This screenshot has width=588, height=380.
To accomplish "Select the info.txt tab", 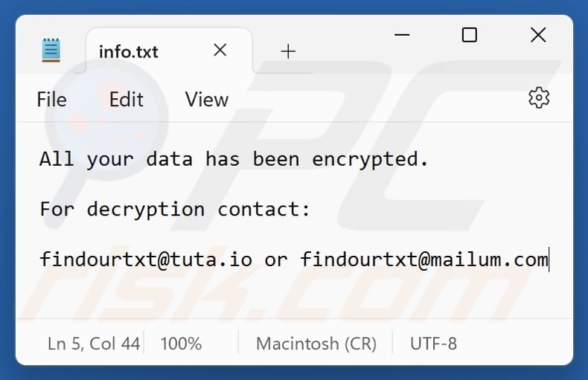I will (129, 52).
